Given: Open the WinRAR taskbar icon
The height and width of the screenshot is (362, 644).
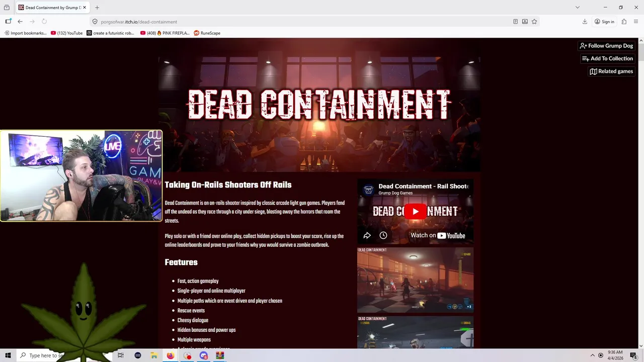Looking at the screenshot, I should point(220,355).
